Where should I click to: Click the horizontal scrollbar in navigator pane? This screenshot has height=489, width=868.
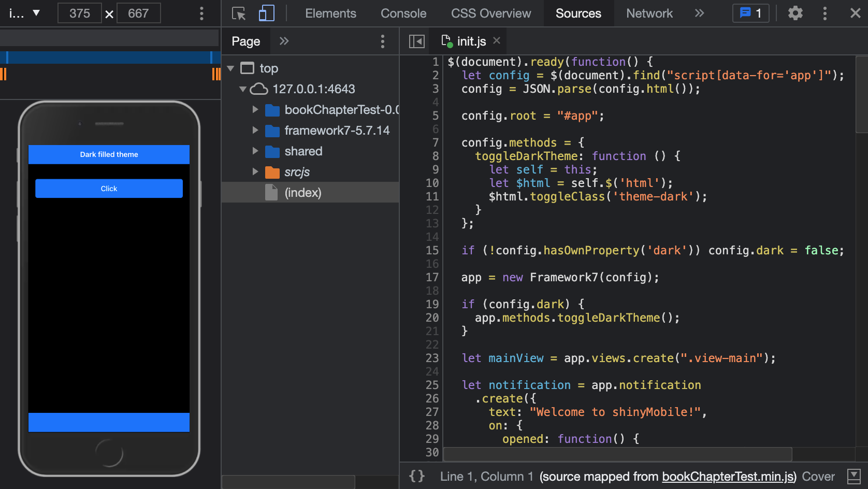(x=288, y=482)
